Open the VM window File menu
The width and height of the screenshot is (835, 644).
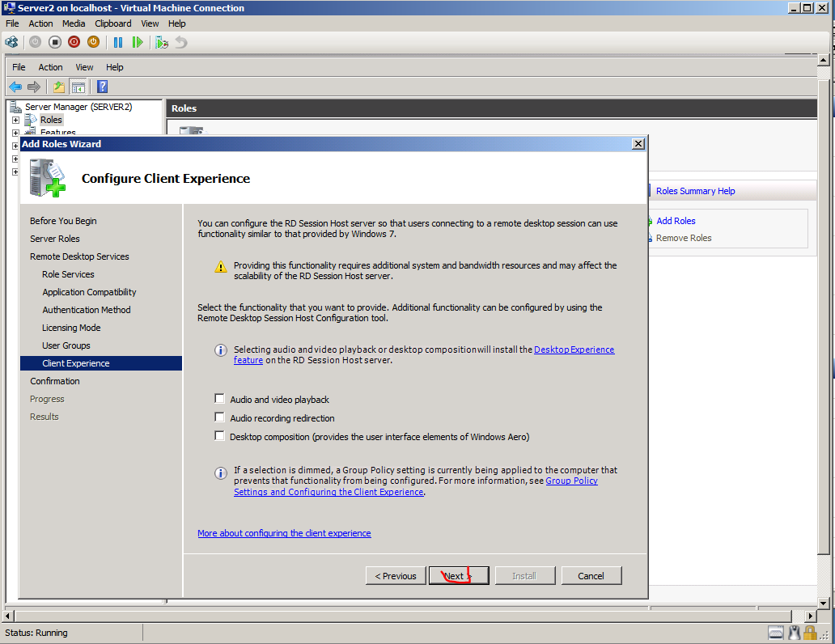tap(11, 23)
